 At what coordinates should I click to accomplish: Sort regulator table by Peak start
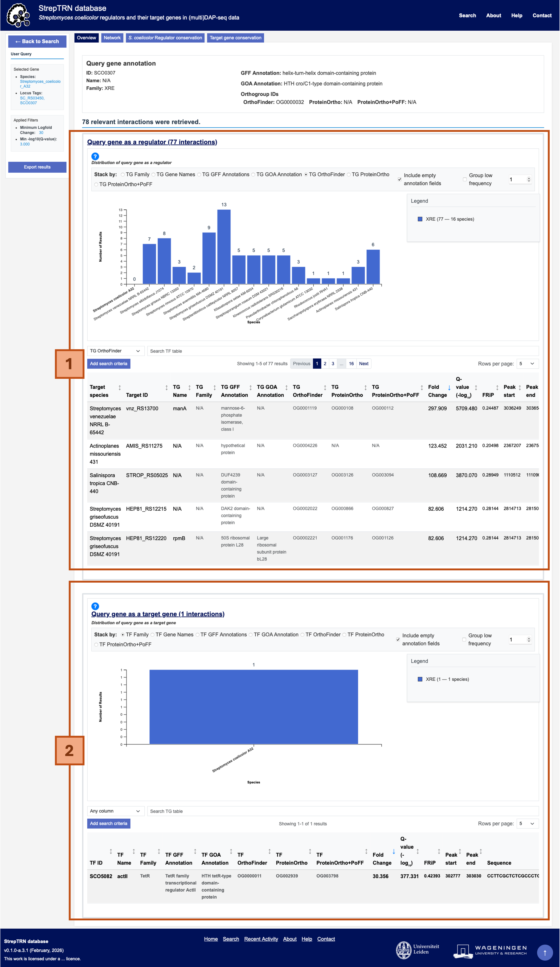[x=520, y=388]
